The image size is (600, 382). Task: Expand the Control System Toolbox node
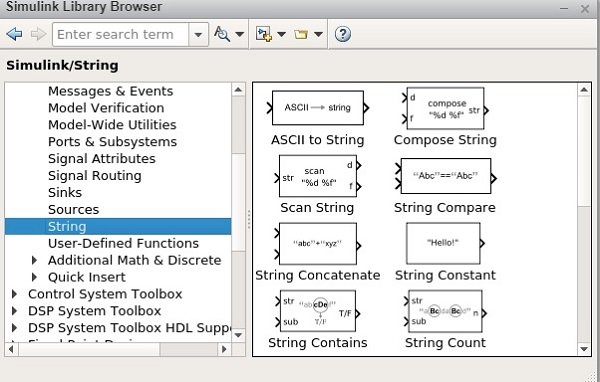[x=15, y=294]
